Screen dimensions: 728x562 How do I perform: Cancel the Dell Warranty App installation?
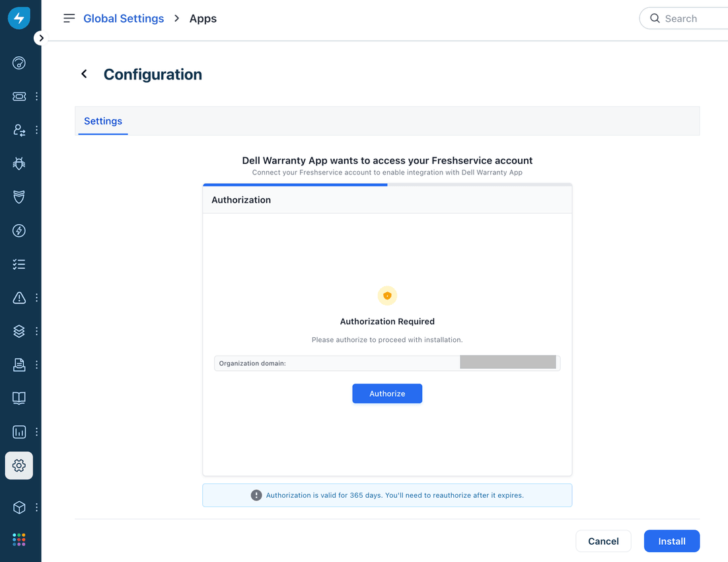point(603,541)
